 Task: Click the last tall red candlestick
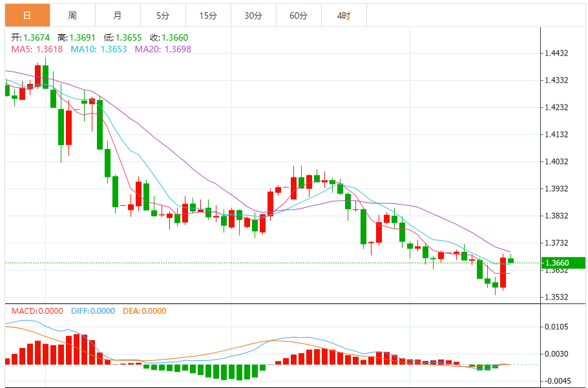pyautogui.click(x=503, y=272)
